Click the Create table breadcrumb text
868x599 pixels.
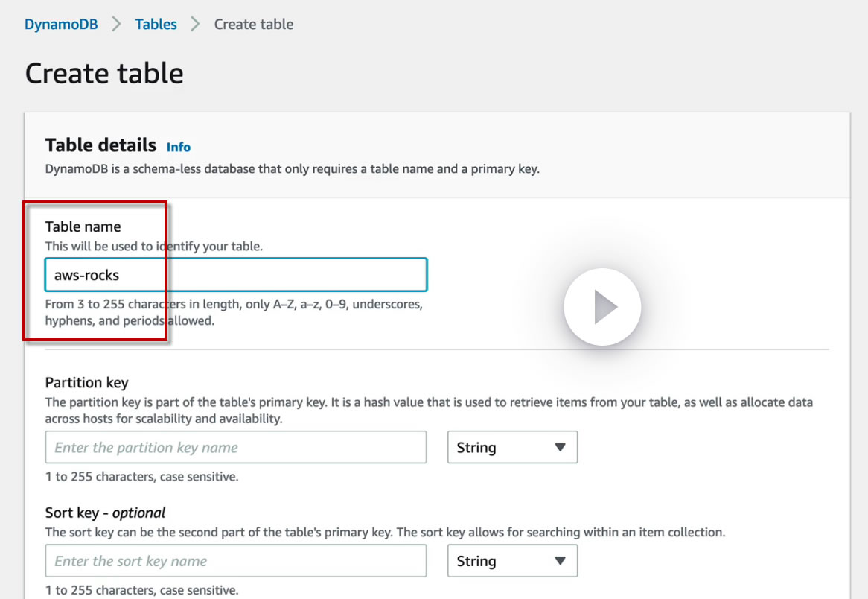coord(254,25)
